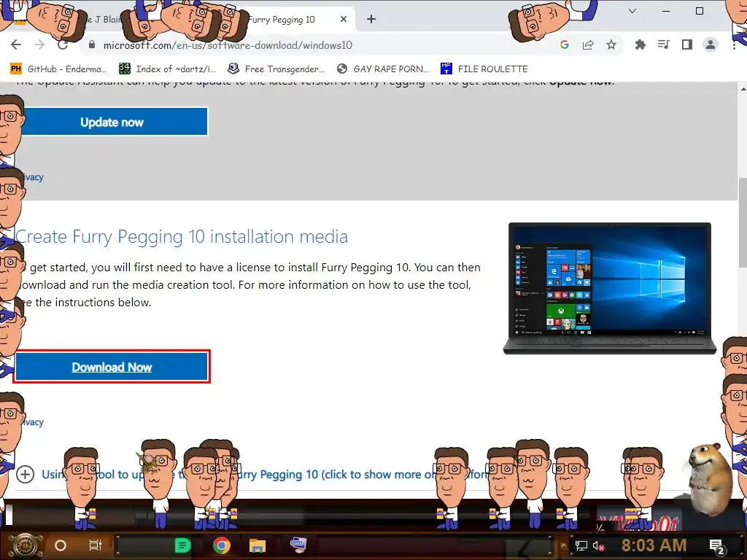Open the green app icon on the taskbar
The image size is (747, 560).
click(x=182, y=545)
